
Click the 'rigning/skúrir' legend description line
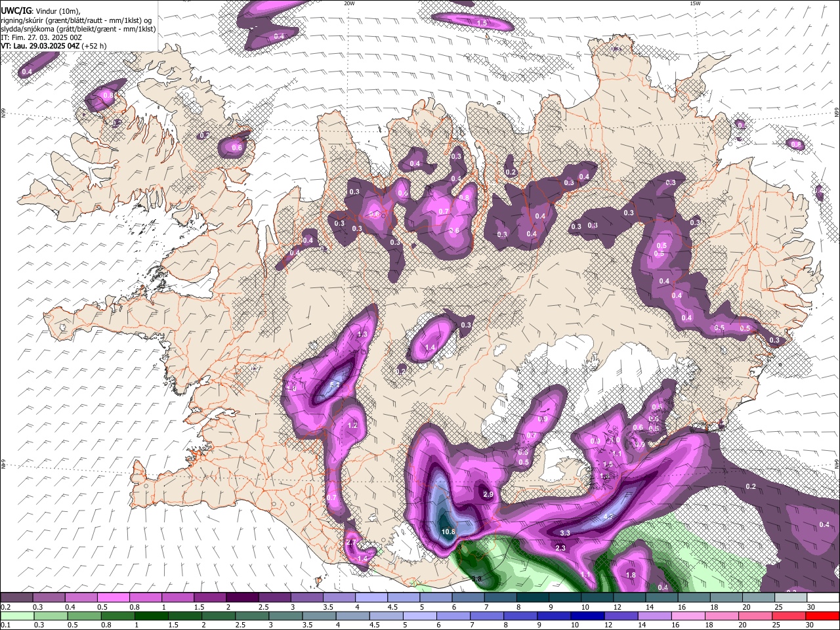pos(76,20)
